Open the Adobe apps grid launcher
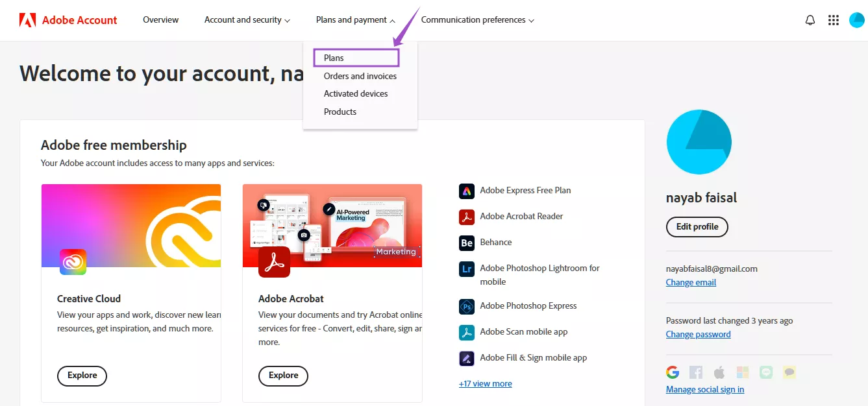The height and width of the screenshot is (406, 868). tap(833, 19)
